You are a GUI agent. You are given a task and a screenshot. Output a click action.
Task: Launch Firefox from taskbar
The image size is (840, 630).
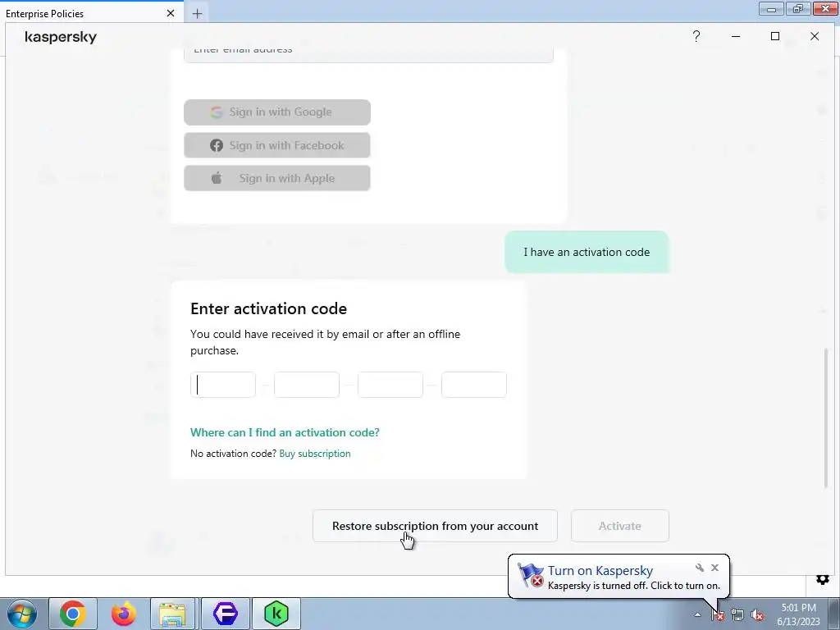point(124,614)
